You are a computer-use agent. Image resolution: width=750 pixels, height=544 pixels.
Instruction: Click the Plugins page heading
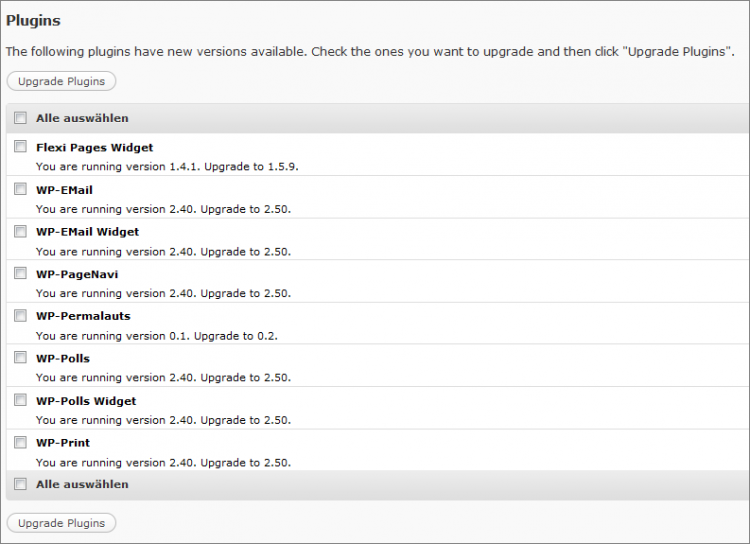point(33,20)
